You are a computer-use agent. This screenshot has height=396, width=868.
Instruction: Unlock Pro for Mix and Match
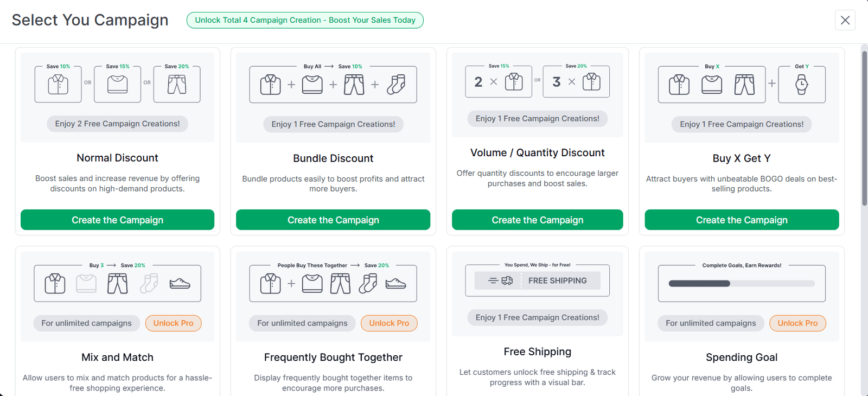click(x=173, y=323)
